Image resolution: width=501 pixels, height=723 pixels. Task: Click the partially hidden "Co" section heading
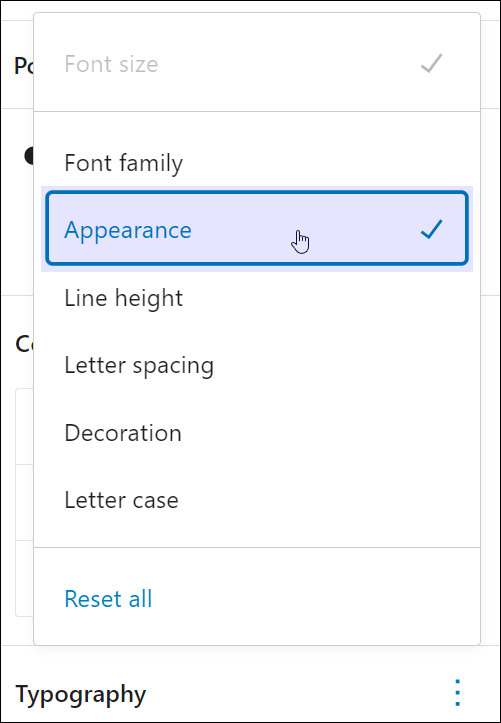click(24, 344)
